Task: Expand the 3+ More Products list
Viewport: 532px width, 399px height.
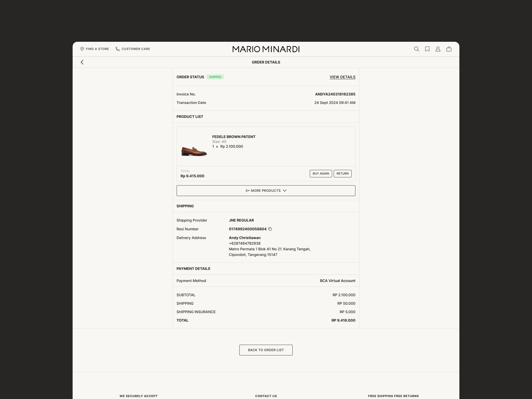Action: [x=266, y=191]
